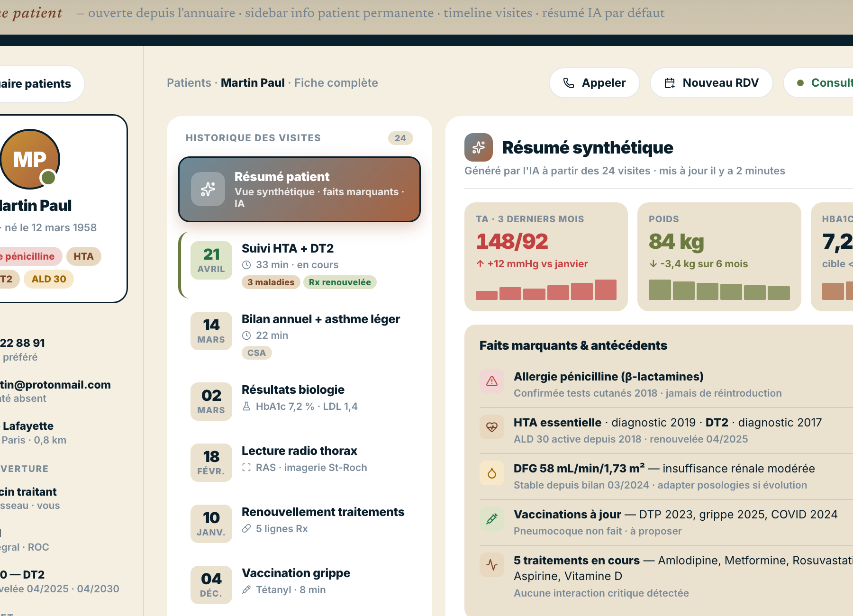Viewport: 853px width, 616px height.
Task: Click the green weight bar chart
Action: tap(719, 290)
